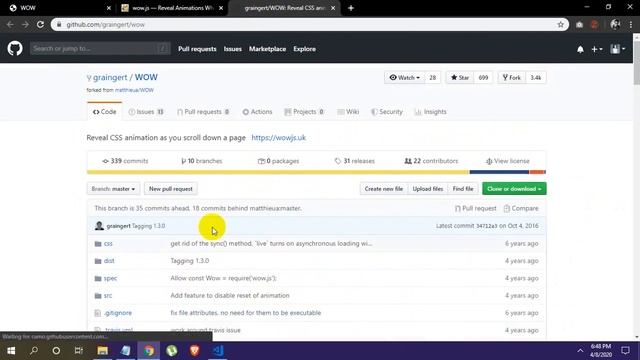The height and width of the screenshot is (360, 640).
Task: Click the Find file button
Action: pos(463,189)
